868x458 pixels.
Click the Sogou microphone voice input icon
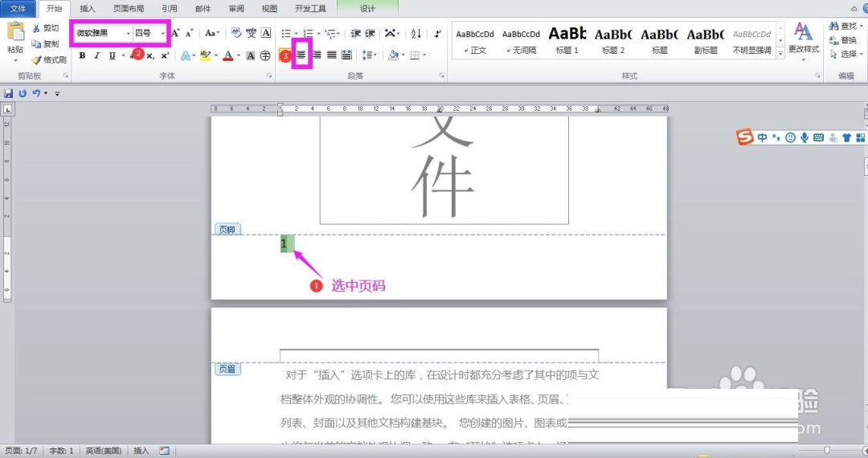click(805, 137)
